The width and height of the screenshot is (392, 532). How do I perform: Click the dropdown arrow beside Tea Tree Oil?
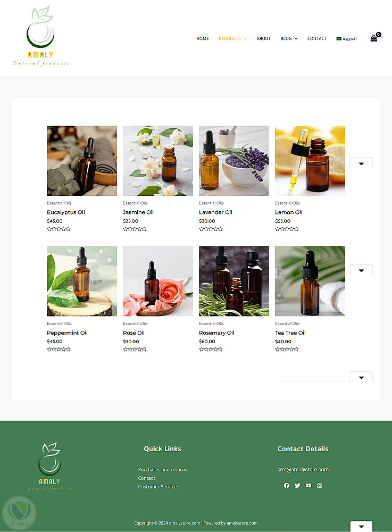361,270
